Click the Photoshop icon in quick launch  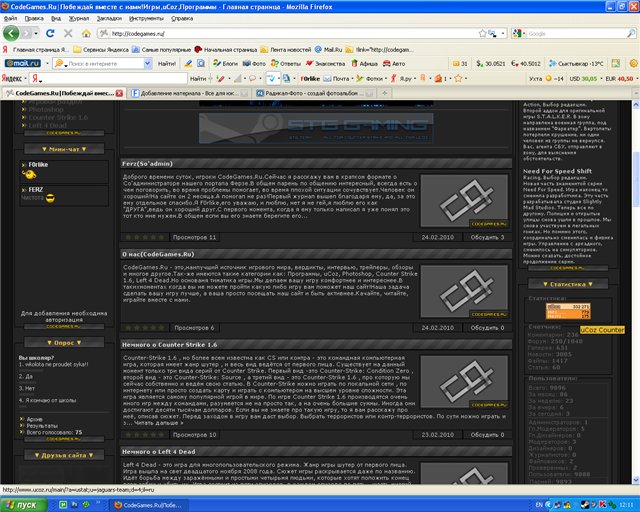pos(75,505)
